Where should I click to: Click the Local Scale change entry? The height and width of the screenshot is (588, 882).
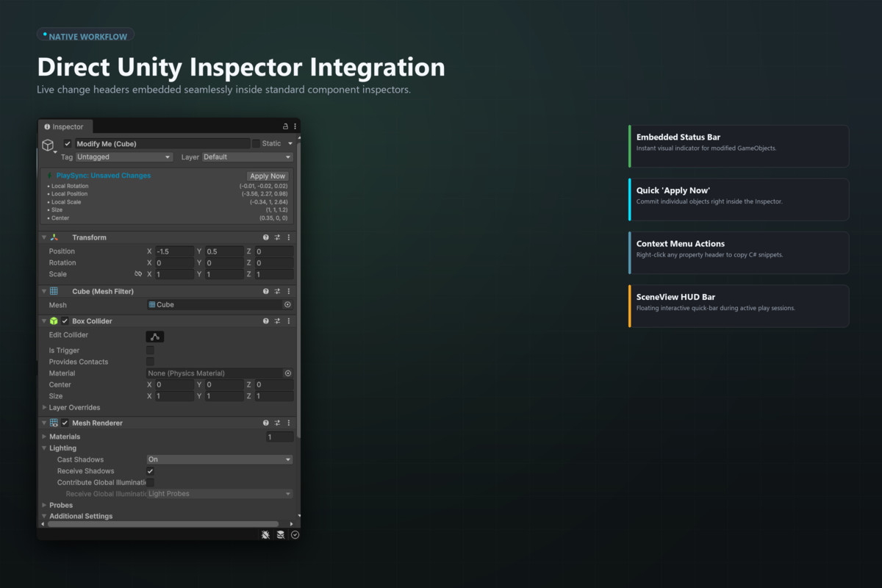click(x=168, y=202)
